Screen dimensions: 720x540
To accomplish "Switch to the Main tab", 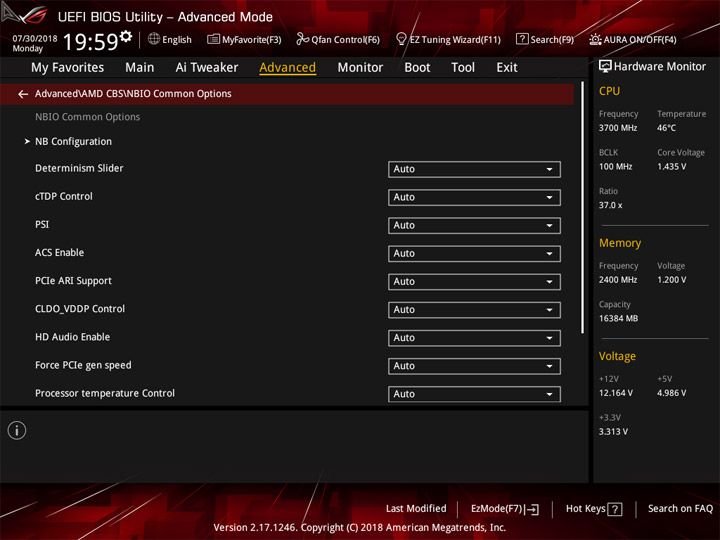I will pyautogui.click(x=140, y=68).
